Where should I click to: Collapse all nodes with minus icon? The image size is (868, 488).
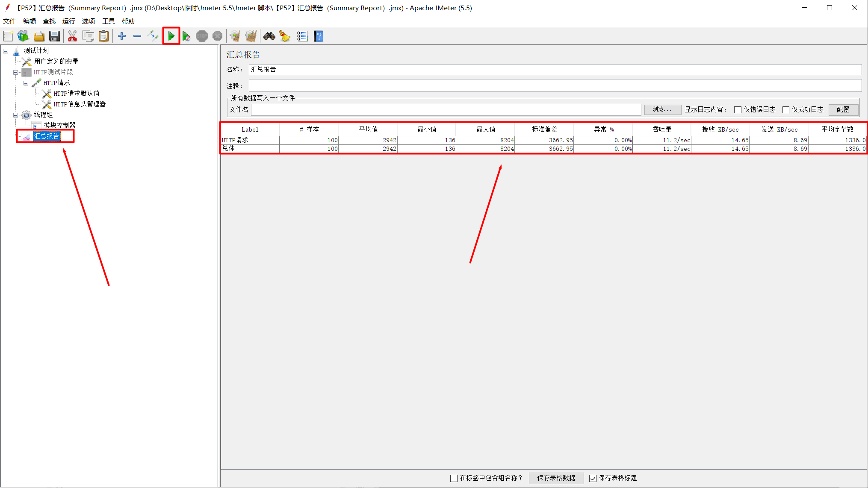[137, 36]
